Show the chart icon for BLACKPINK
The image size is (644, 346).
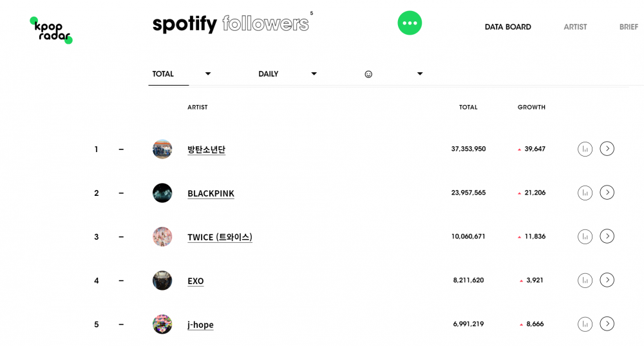[x=585, y=193]
